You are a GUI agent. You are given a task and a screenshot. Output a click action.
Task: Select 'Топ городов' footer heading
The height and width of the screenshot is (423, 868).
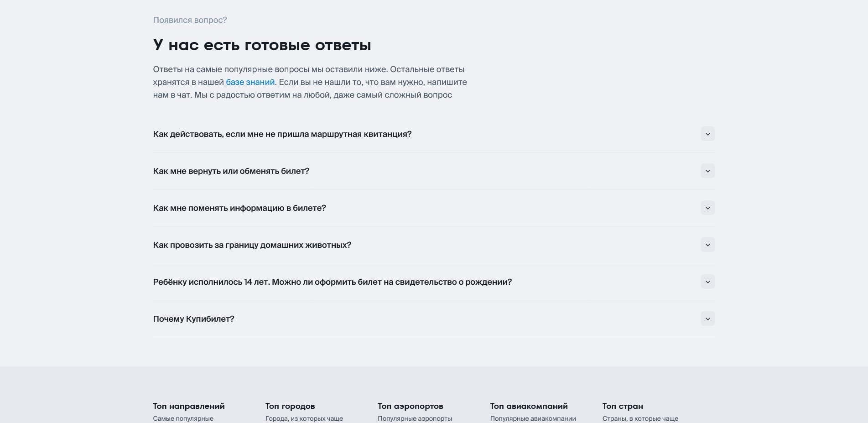(290, 406)
